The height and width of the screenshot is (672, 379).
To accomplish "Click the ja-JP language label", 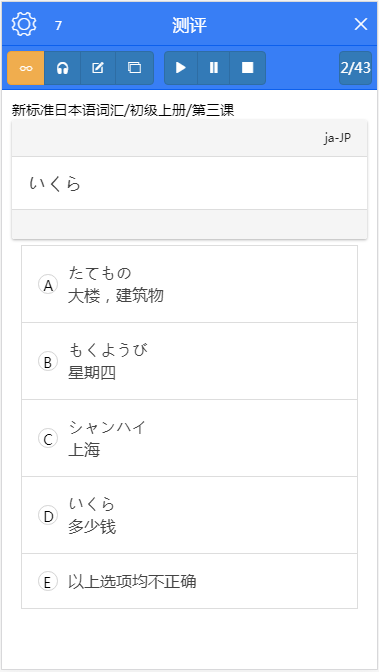I will tap(338, 138).
